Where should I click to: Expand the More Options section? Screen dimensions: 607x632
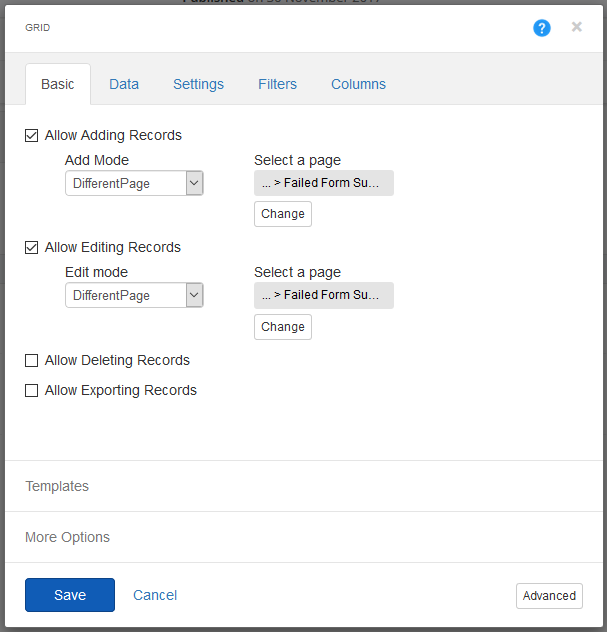67,537
